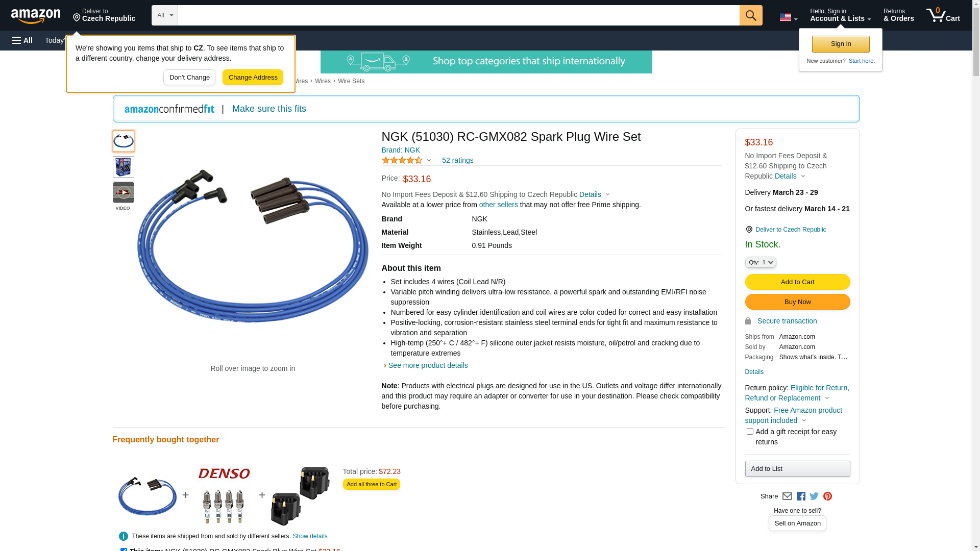Click the search magnifier button
The height and width of the screenshot is (551, 980).
click(x=750, y=15)
